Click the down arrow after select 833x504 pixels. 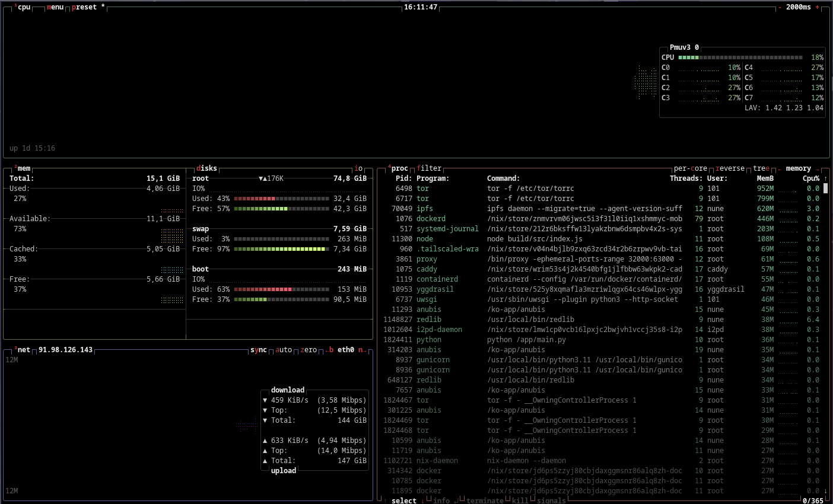pyautogui.click(x=422, y=501)
